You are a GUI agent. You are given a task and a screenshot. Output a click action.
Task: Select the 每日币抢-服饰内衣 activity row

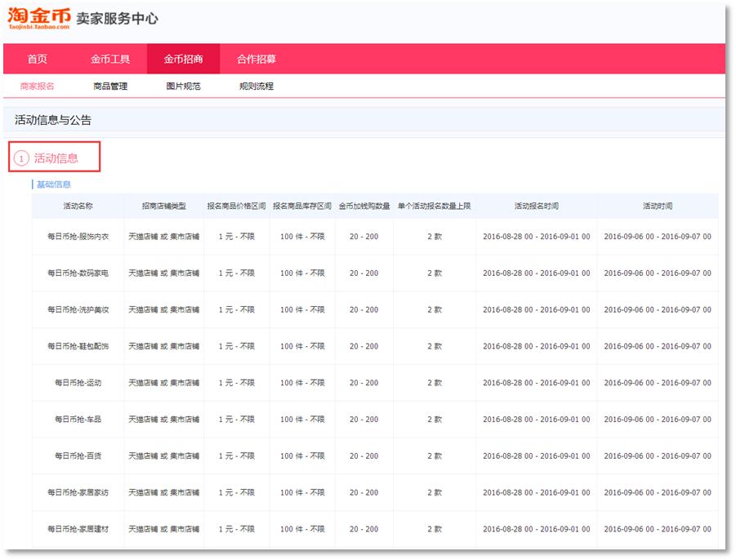[75, 236]
